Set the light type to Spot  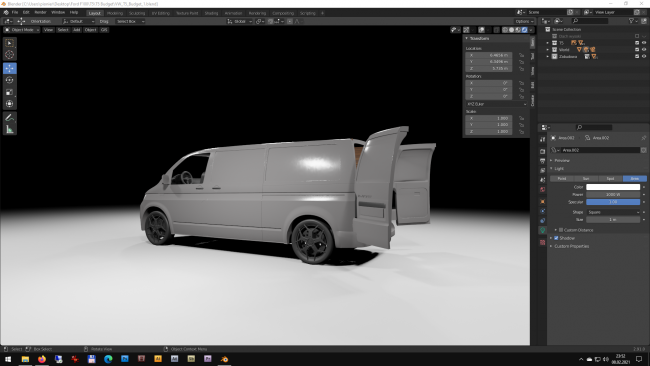610,179
